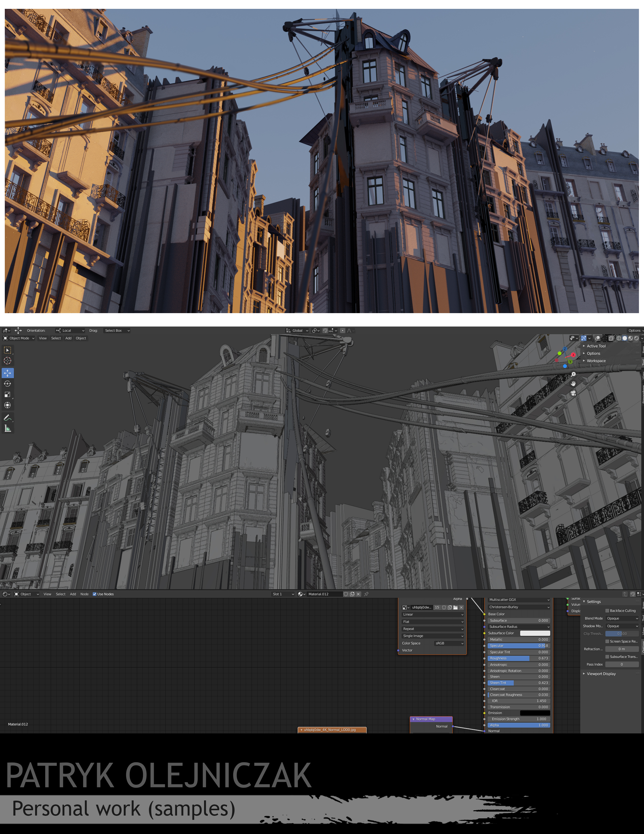
Task: Open the Drag Select Box dropdown
Action: (x=117, y=330)
